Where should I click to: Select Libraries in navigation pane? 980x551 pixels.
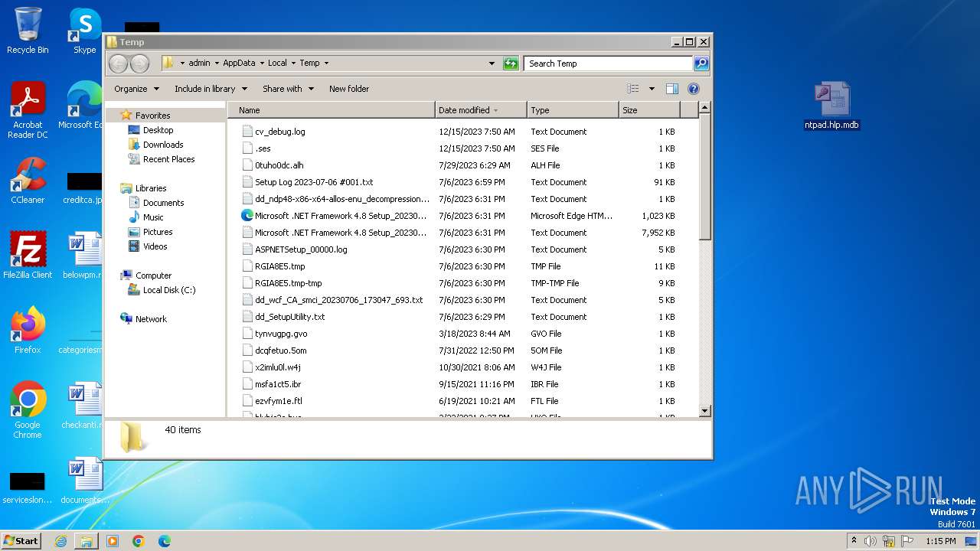click(151, 188)
